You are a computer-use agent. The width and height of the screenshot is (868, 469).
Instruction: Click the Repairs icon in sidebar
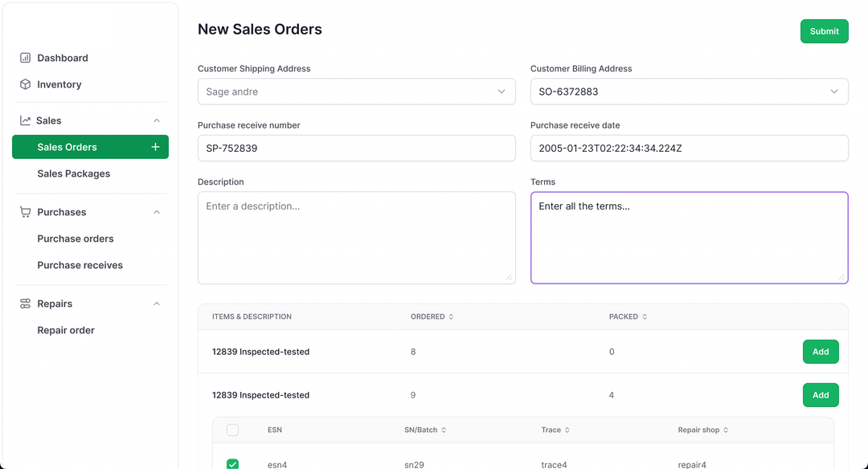pyautogui.click(x=26, y=304)
